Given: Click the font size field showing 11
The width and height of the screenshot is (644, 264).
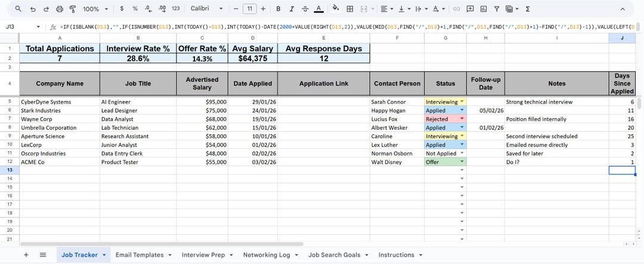Looking at the screenshot, I should tap(250, 8).
